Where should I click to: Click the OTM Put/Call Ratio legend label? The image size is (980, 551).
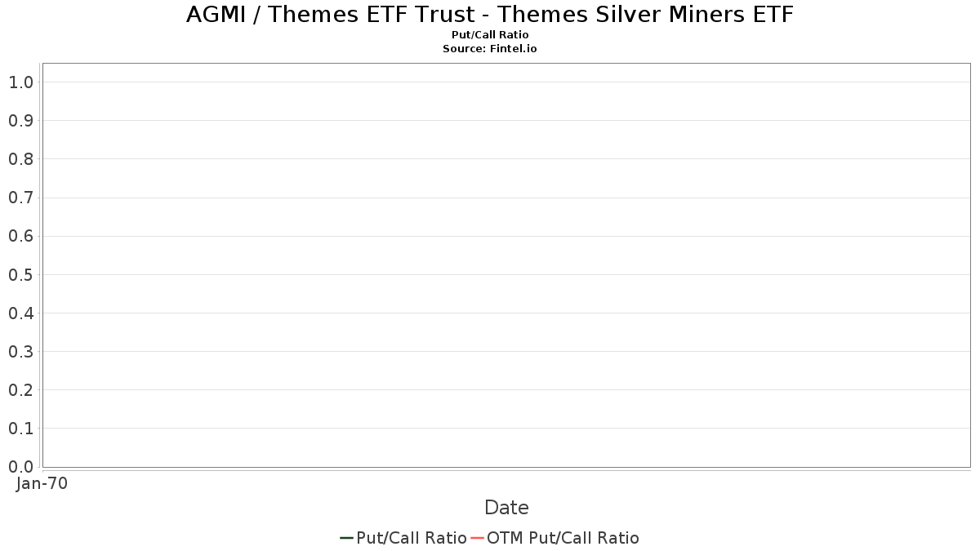(x=563, y=538)
